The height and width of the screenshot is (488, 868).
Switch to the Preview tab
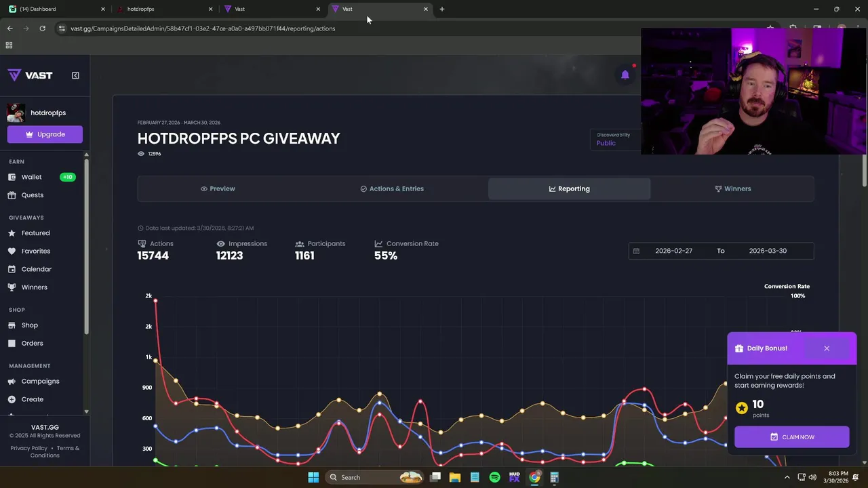point(218,188)
